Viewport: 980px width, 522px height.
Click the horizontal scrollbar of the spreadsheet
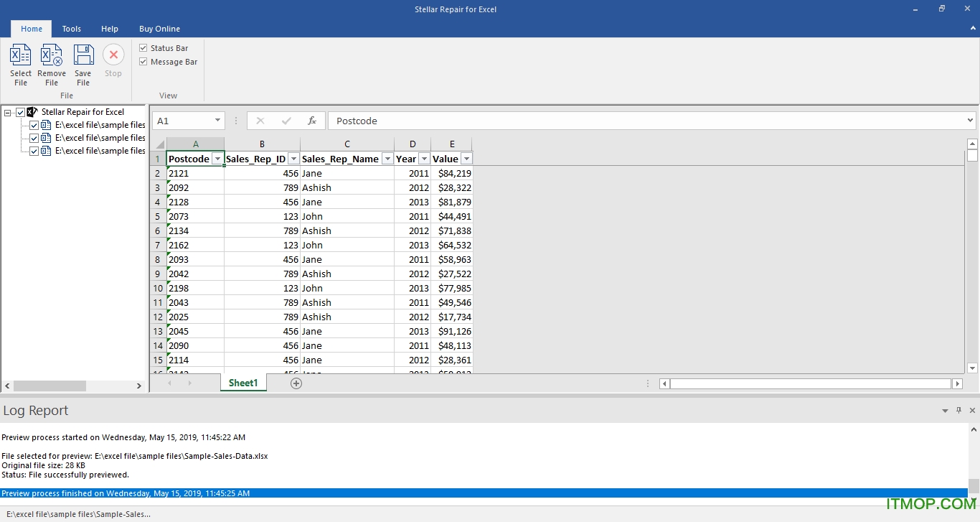811,383
